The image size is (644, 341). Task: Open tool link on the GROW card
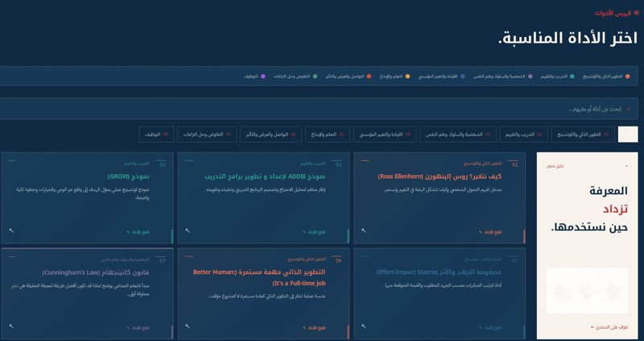tap(138, 232)
